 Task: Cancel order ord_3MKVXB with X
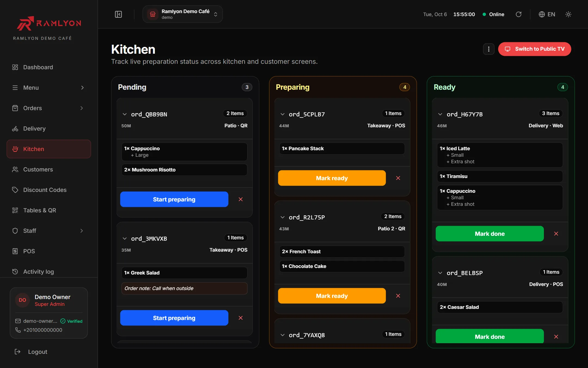[x=241, y=318]
